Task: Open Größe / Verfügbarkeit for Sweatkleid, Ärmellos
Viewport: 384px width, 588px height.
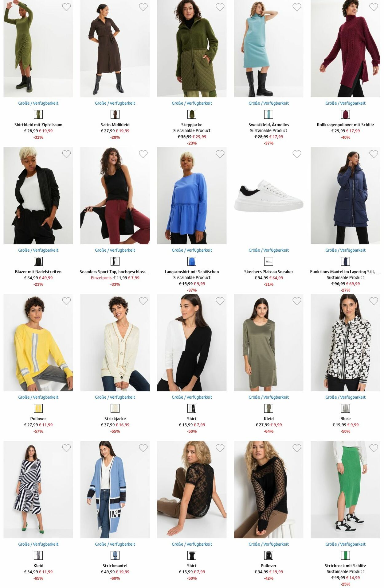Action: click(268, 103)
